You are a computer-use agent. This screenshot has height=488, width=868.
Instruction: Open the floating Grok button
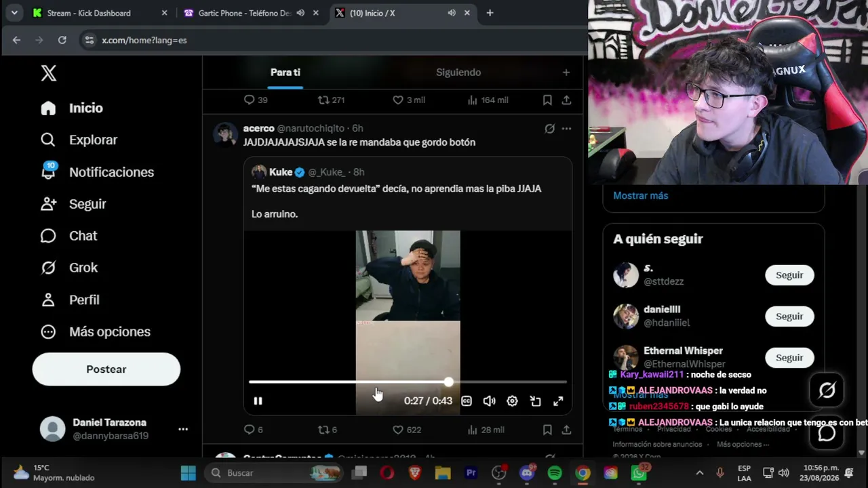[x=827, y=390]
